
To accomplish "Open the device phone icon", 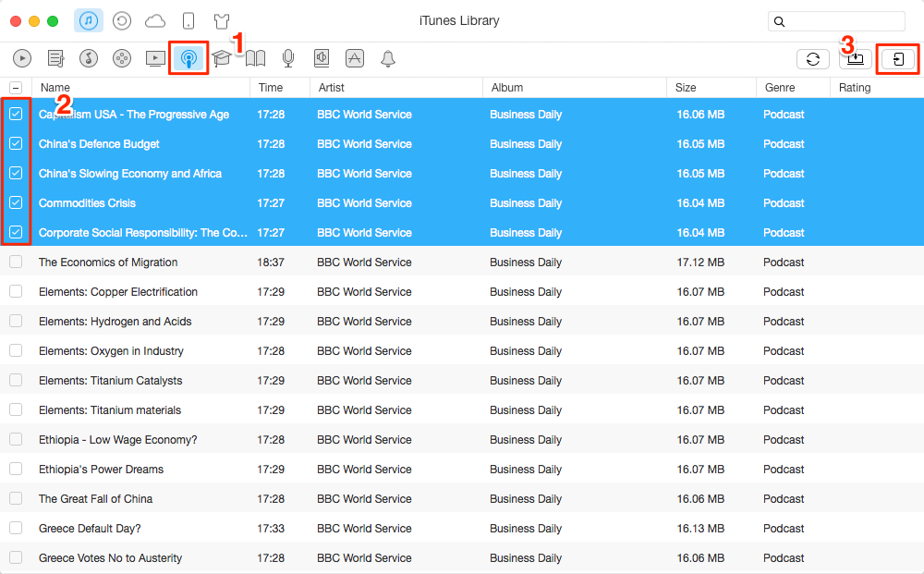I will pyautogui.click(x=188, y=21).
